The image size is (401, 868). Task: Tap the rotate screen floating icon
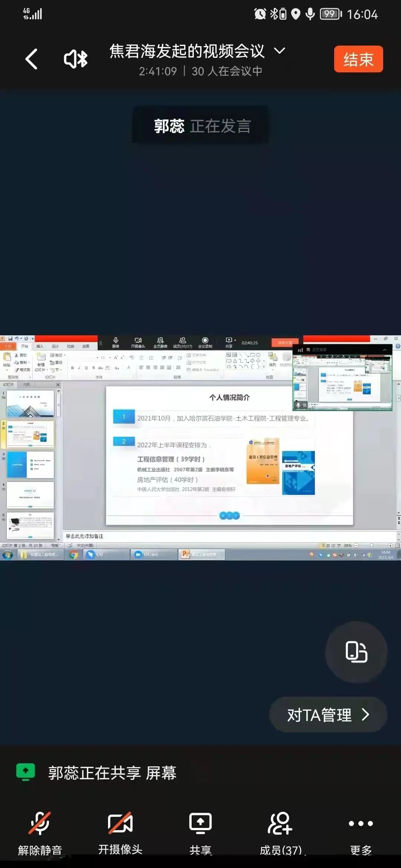356,652
